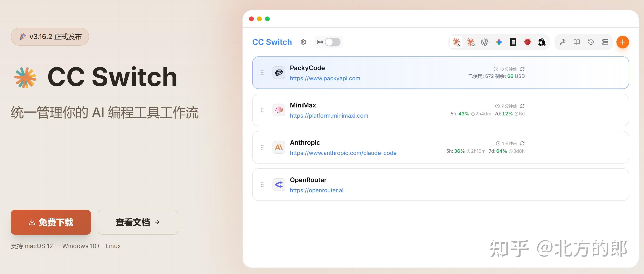
Task: Click Anthropic '7d: 64%' usage value
Action: coord(498,151)
